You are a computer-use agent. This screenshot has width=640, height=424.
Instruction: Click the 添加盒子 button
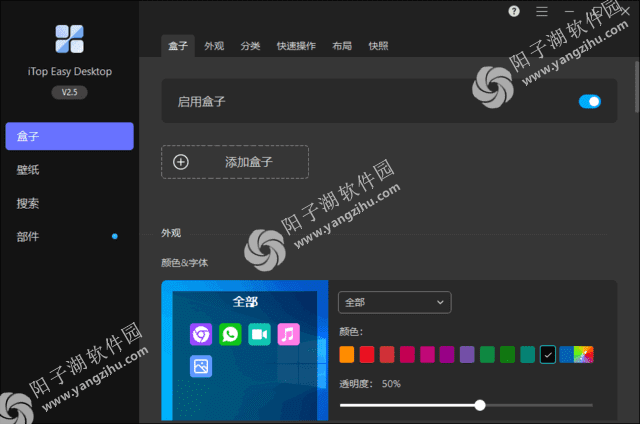coord(235,162)
